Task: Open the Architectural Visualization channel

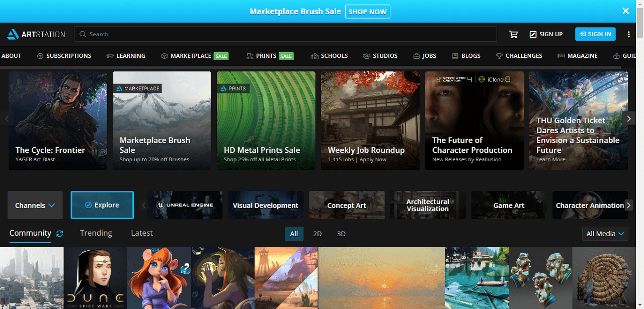Action: (428, 205)
